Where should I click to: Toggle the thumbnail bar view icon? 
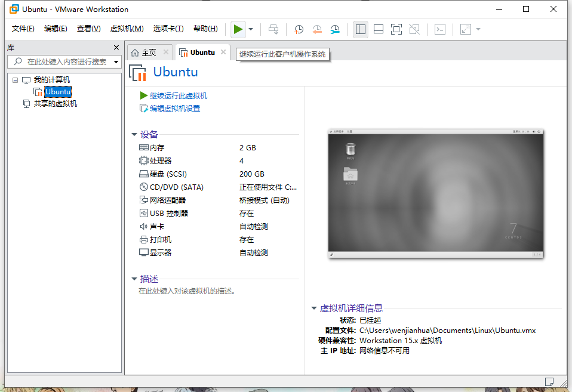point(379,29)
